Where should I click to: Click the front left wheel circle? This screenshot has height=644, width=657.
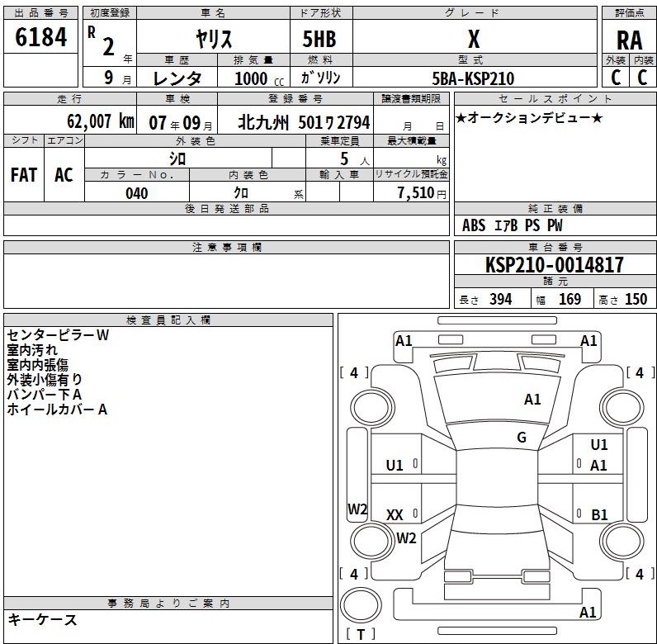click(371, 408)
